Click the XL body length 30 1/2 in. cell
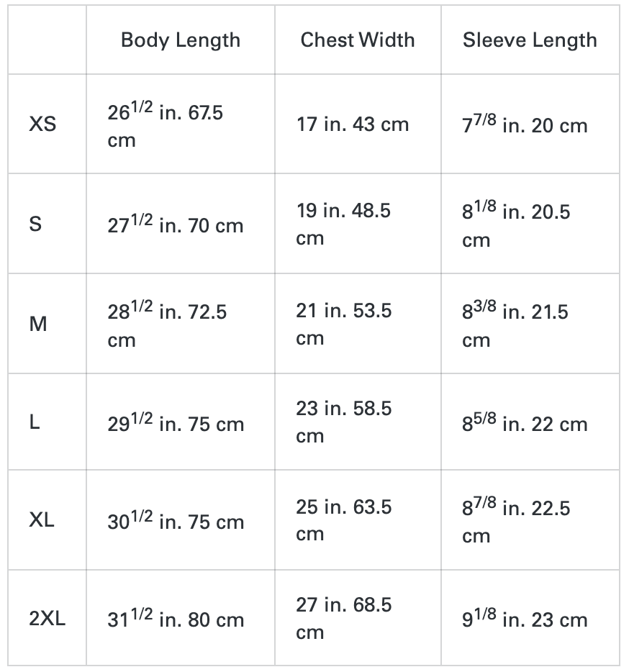This screenshot has width=629, height=672. [176, 521]
